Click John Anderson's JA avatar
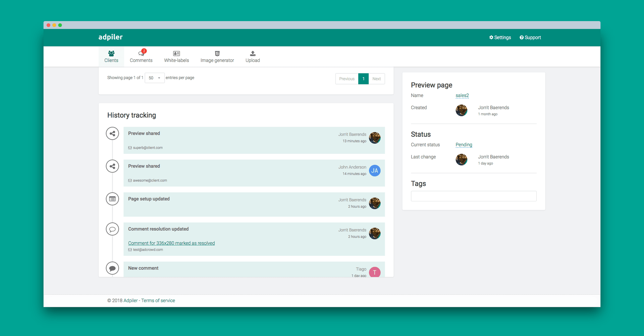The height and width of the screenshot is (336, 644). tap(375, 171)
